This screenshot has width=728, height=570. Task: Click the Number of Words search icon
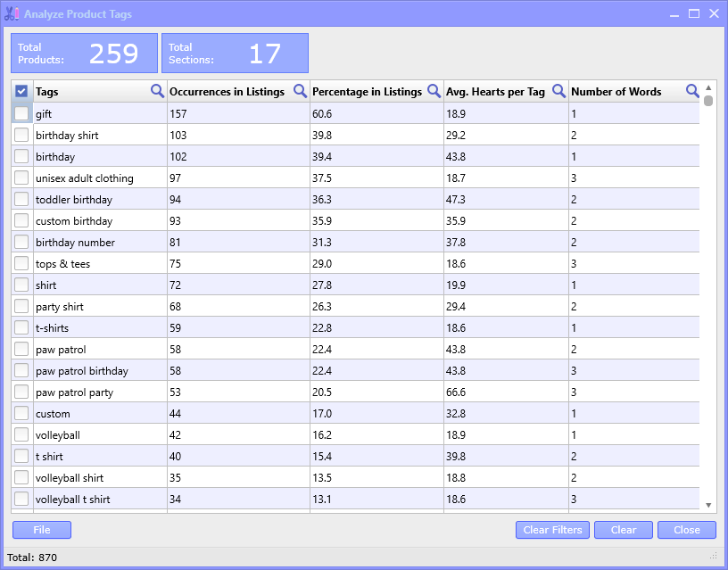click(x=692, y=91)
